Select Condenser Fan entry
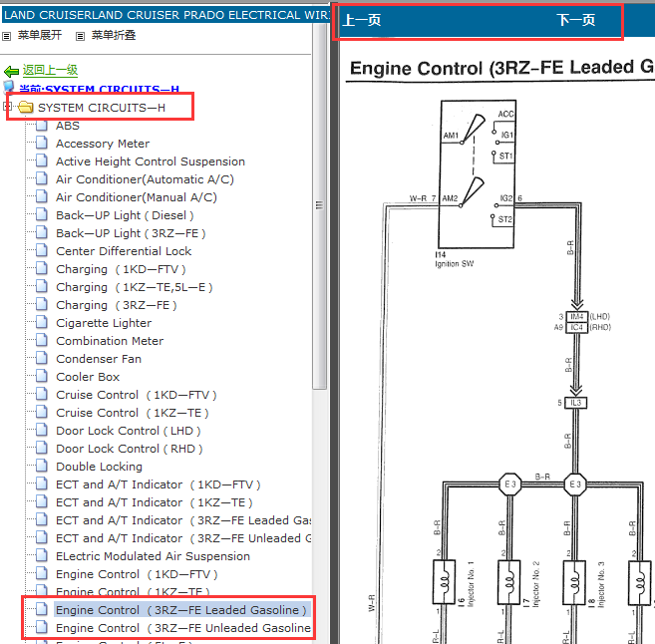The width and height of the screenshot is (655, 644). click(x=99, y=359)
